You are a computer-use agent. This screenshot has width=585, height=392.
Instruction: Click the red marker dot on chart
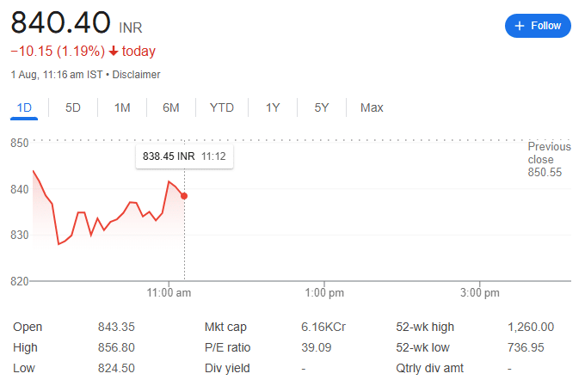click(184, 196)
